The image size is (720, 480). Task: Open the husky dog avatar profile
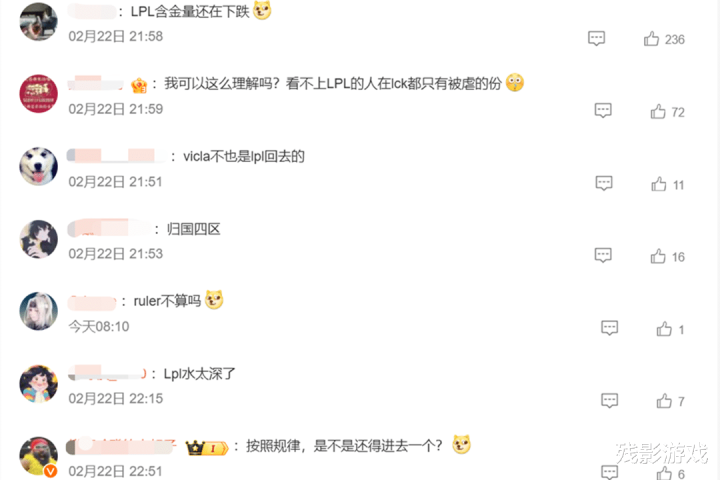(39, 166)
